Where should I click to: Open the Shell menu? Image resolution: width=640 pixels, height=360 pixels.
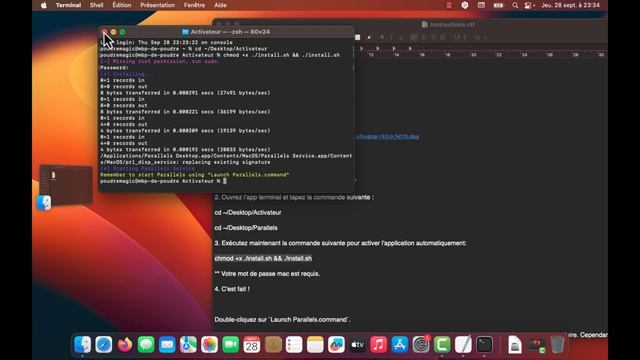(x=96, y=5)
